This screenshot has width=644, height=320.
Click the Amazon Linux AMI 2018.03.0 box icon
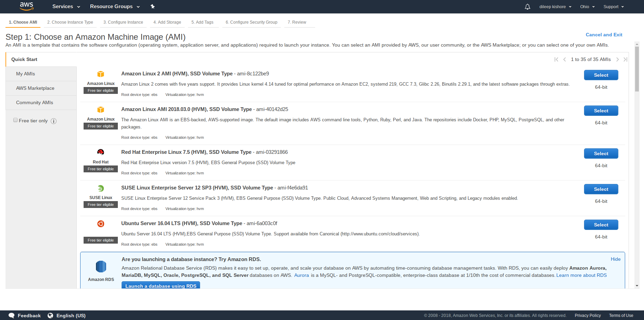[101, 110]
